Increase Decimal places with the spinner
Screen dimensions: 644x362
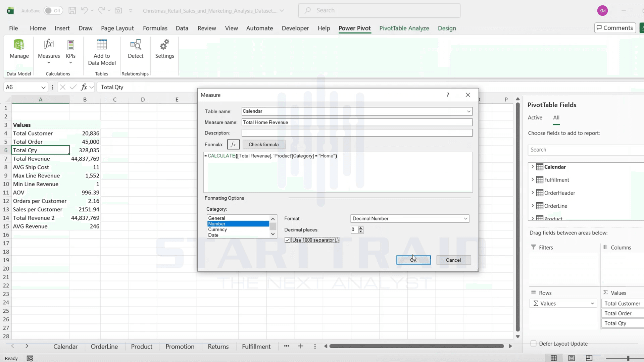pos(361,228)
